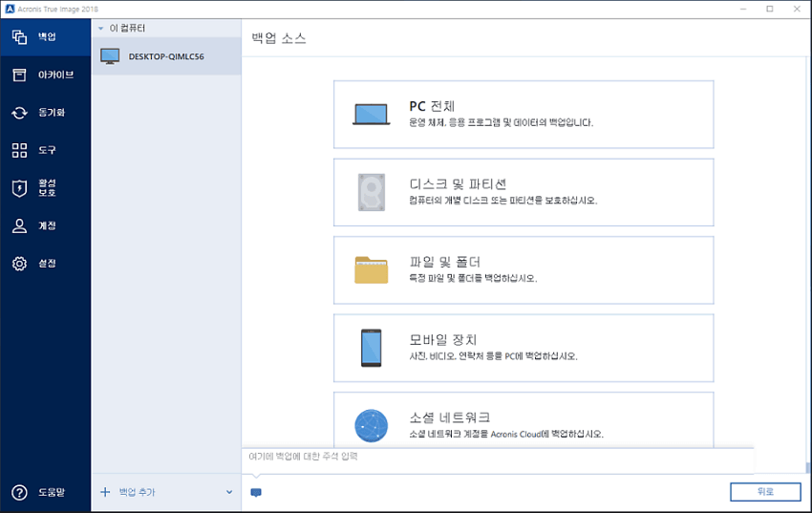Switch to the 도구 menu label
The width and height of the screenshot is (812, 513).
pyautogui.click(x=47, y=151)
